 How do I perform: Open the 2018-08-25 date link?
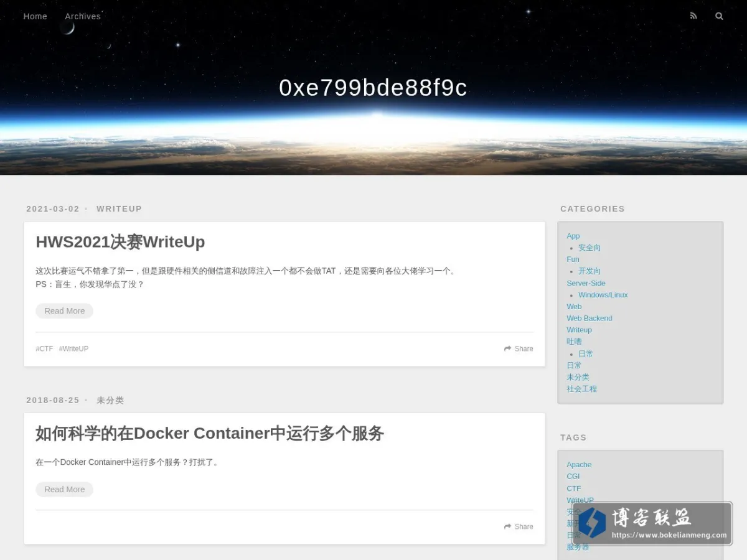53,400
